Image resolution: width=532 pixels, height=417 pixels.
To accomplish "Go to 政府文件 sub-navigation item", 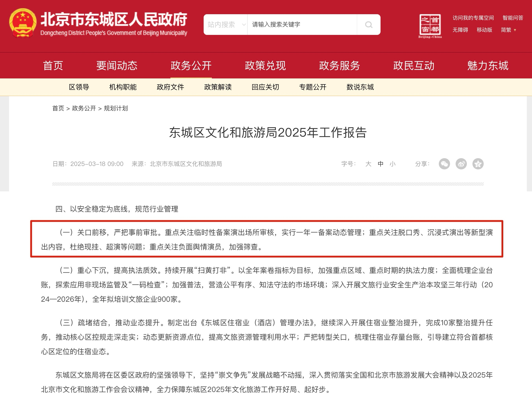I will (170, 87).
